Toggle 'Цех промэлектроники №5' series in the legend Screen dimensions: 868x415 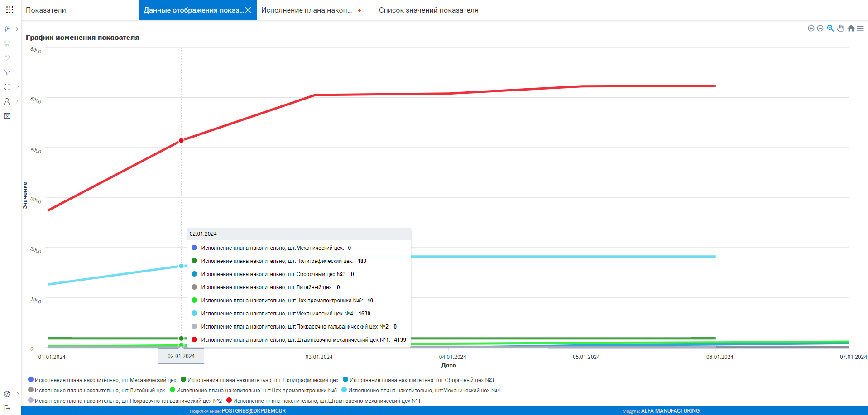253,391
